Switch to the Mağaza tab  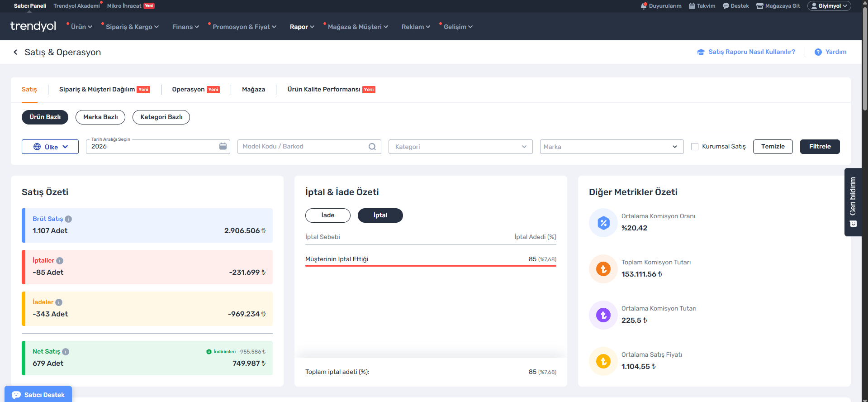(254, 90)
